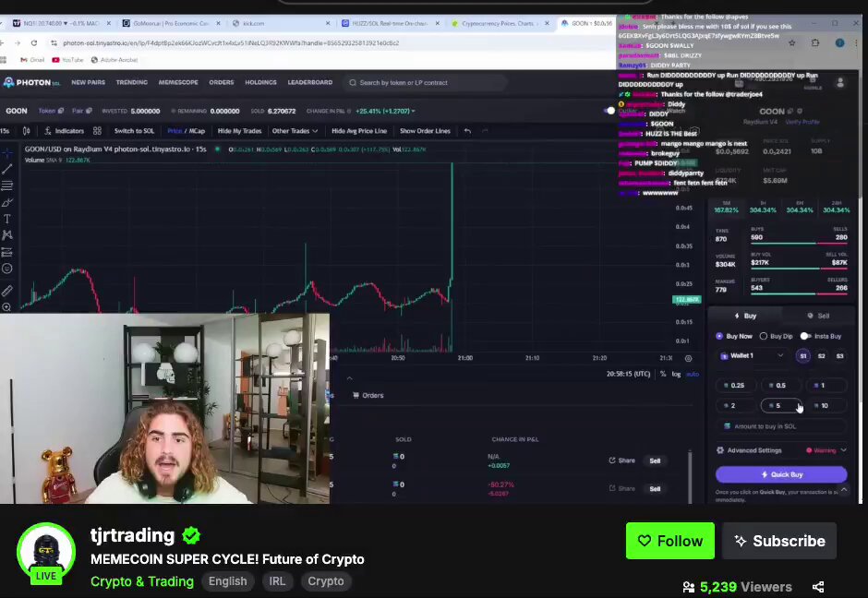868x598 pixels.
Task: Open the Indicators menu
Action: [x=65, y=131]
